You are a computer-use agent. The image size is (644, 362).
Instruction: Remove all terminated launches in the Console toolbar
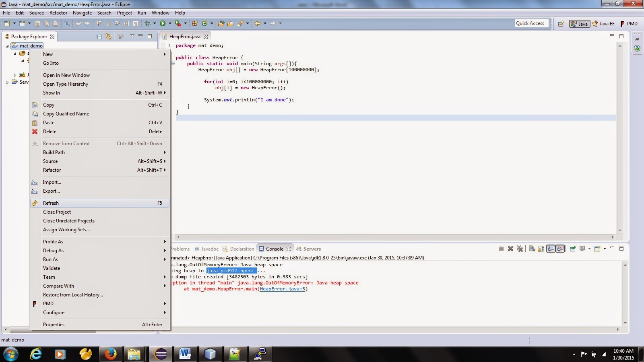tap(520, 249)
